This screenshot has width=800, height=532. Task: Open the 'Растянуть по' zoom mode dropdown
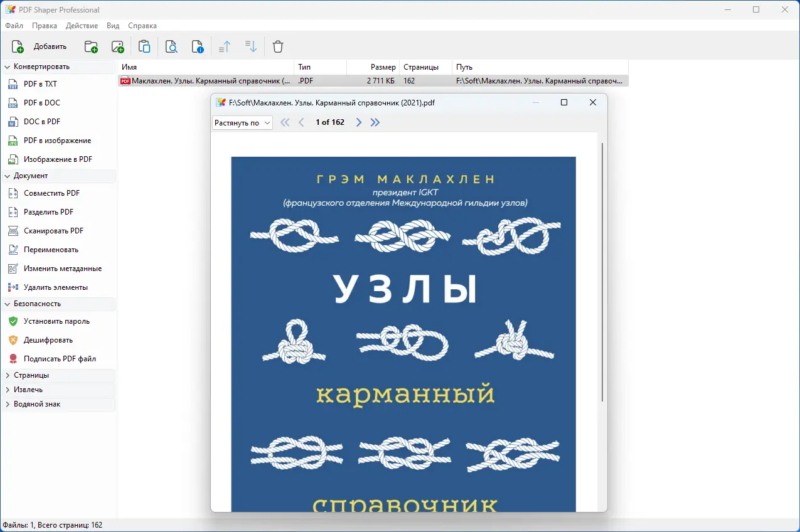coord(242,122)
